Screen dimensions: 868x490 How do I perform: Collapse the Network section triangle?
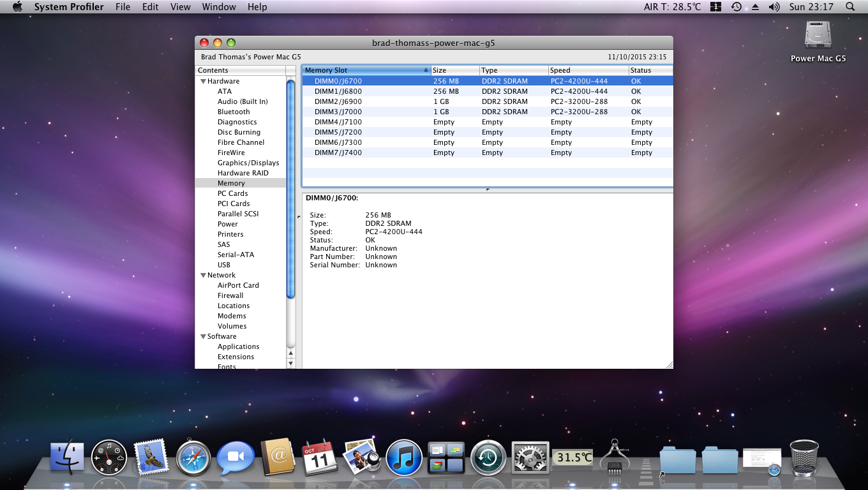[203, 276]
